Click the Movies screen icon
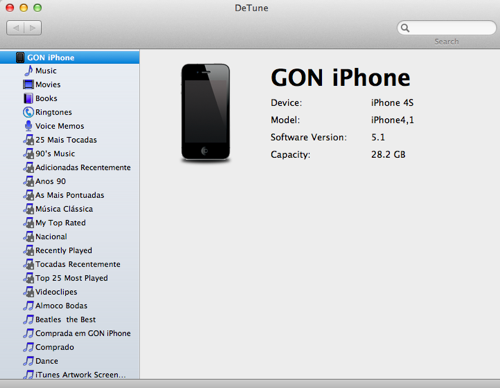This screenshot has width=500, height=388. (28, 84)
